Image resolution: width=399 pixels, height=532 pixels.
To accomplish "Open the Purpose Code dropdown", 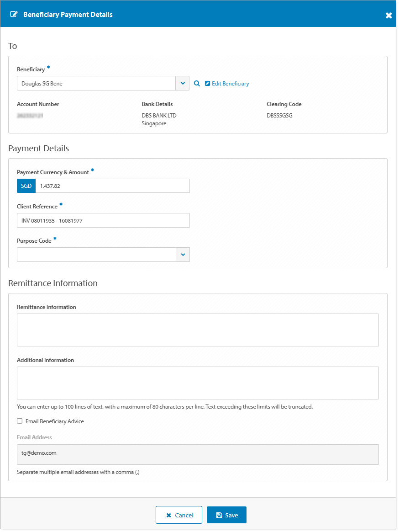I will point(182,255).
